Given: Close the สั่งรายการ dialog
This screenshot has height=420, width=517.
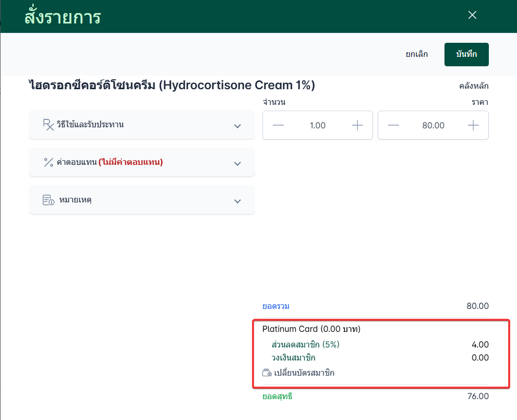Looking at the screenshot, I should click(x=473, y=15).
